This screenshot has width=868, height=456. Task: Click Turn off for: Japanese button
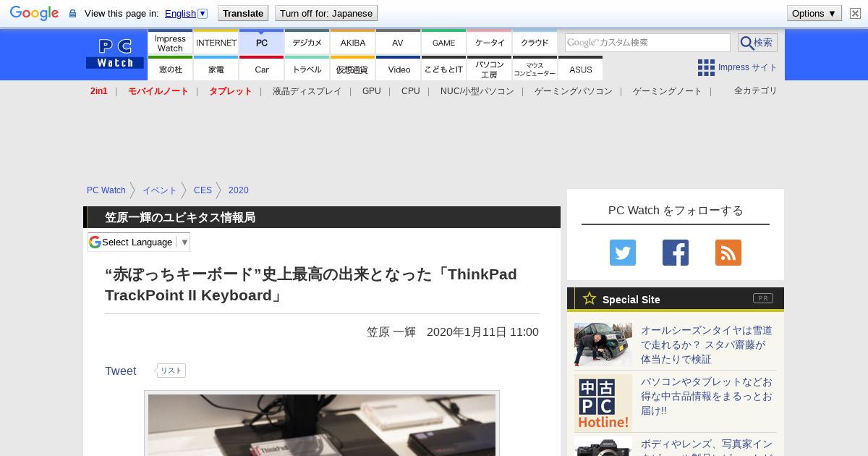pyautogui.click(x=326, y=13)
